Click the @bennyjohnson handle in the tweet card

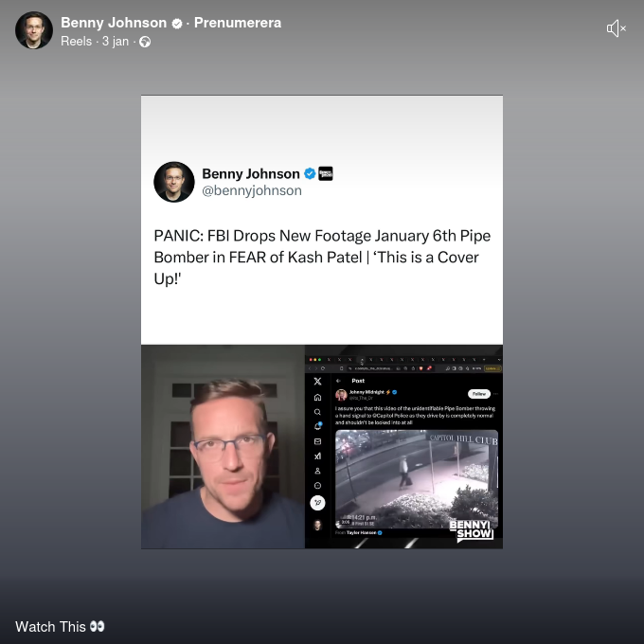pos(252,190)
